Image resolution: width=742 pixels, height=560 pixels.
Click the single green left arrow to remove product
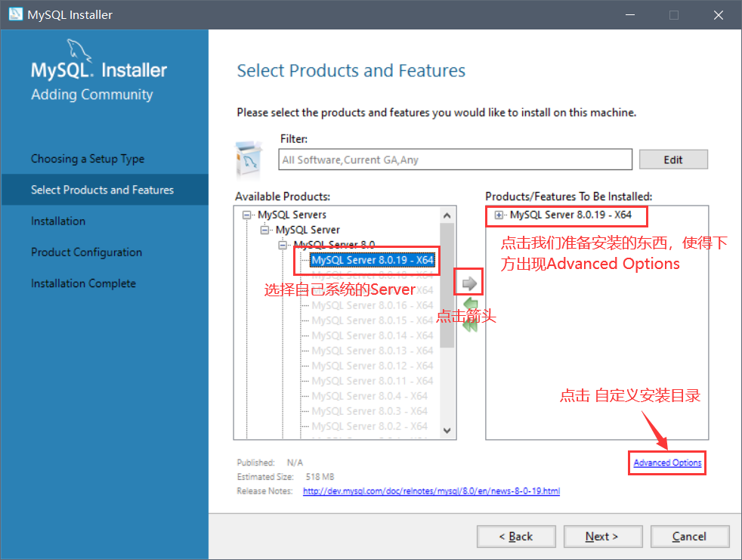[469, 306]
